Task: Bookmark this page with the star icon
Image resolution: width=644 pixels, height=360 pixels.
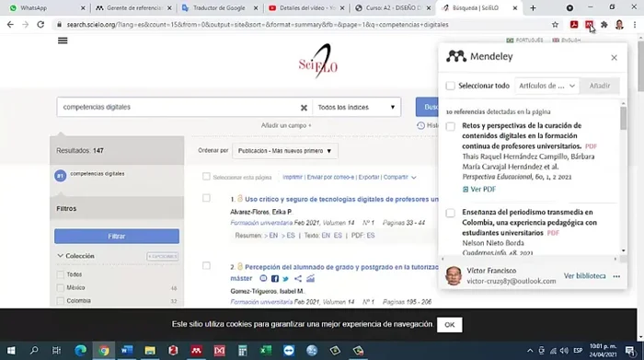Action: pos(555,25)
